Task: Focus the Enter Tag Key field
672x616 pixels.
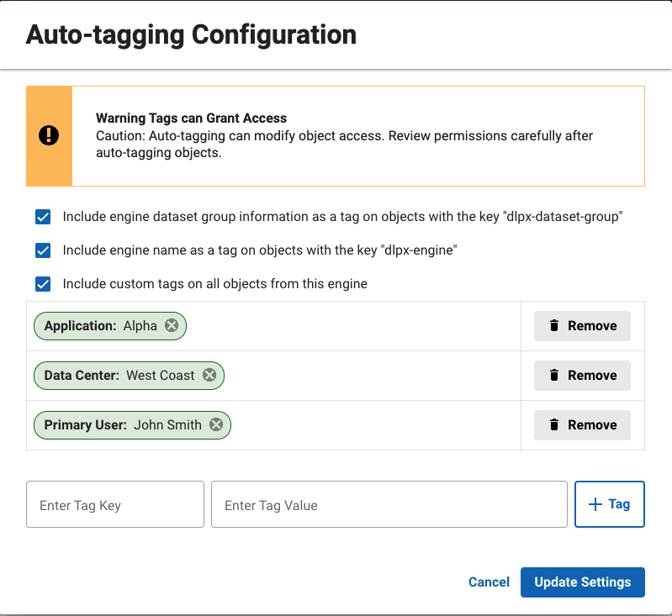Action: 115,505
